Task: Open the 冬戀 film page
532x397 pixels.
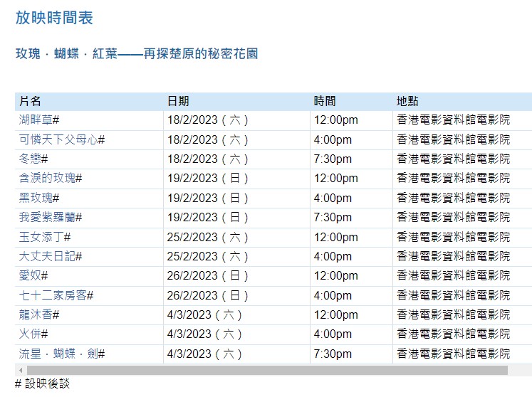Action: pyautogui.click(x=30, y=159)
